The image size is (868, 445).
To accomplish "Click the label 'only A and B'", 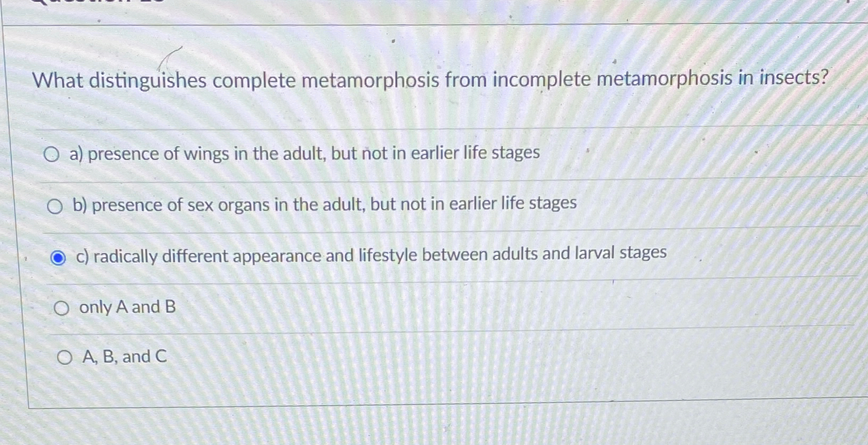I will click(127, 307).
